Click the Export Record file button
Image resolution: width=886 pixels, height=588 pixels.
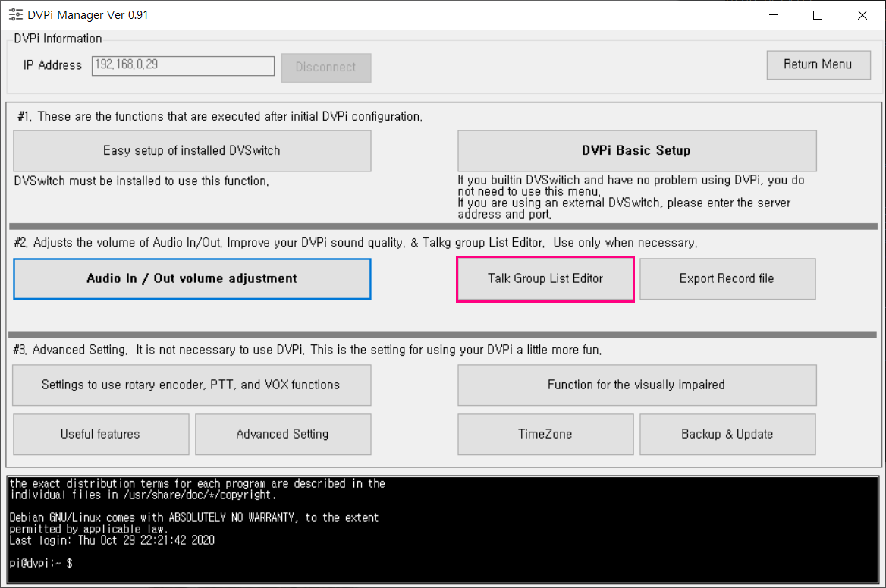[x=727, y=278]
